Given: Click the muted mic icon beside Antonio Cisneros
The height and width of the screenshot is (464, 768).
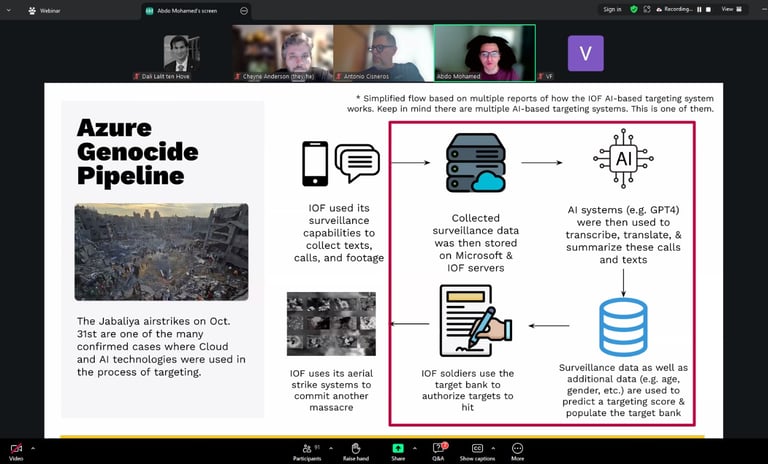Looking at the screenshot, I should click(x=338, y=76).
